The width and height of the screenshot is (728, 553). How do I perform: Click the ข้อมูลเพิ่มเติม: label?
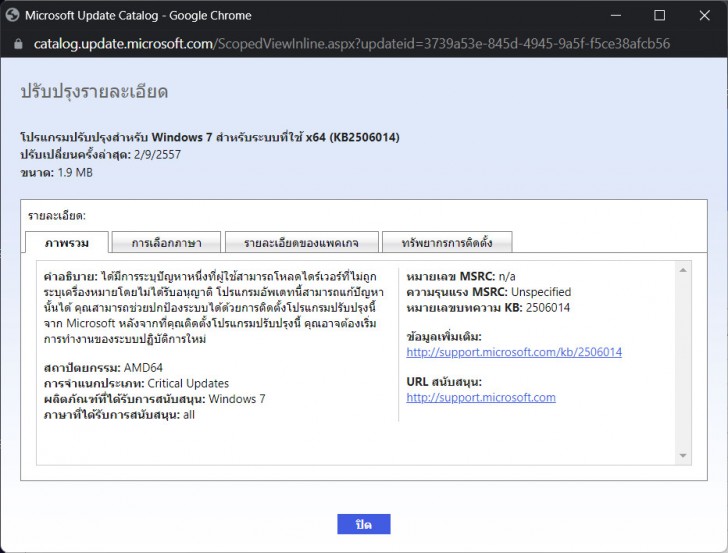click(444, 337)
